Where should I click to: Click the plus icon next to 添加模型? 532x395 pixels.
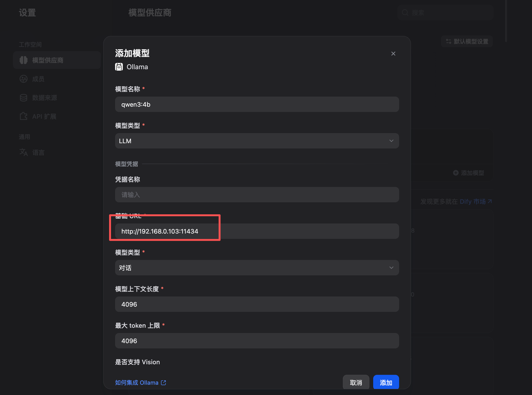click(x=456, y=173)
